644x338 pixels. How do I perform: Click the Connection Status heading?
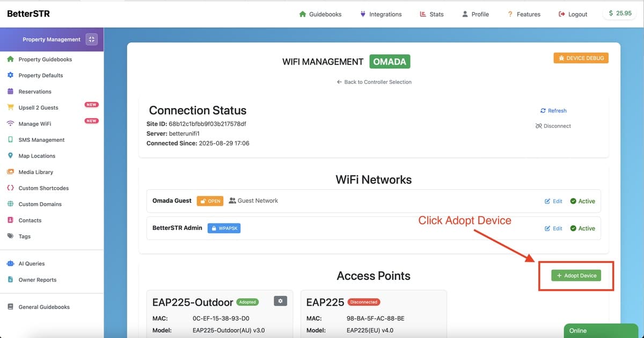click(197, 110)
